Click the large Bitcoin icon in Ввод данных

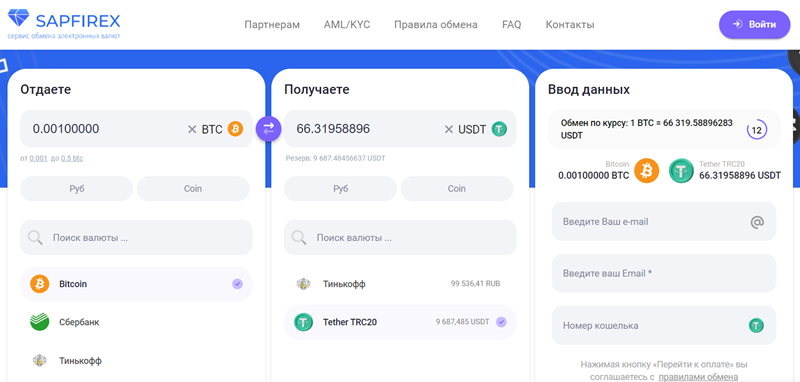646,170
